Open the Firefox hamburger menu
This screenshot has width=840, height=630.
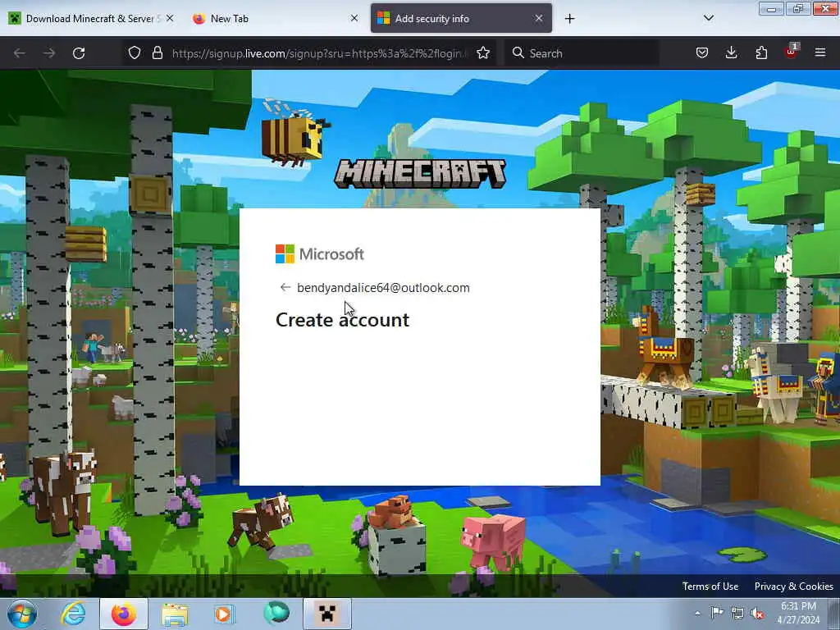coord(820,53)
